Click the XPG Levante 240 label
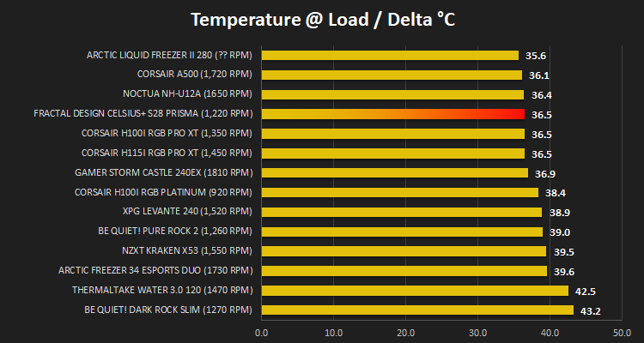 (187, 212)
